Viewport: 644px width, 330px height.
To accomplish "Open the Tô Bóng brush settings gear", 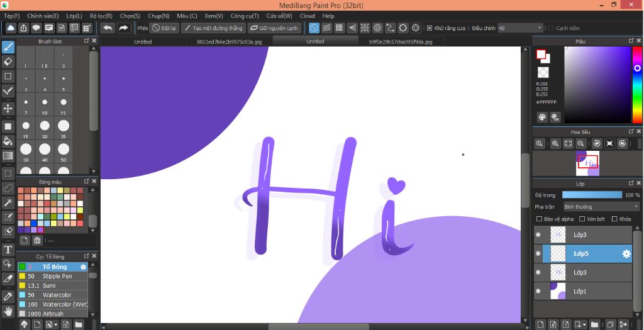I will [83, 267].
